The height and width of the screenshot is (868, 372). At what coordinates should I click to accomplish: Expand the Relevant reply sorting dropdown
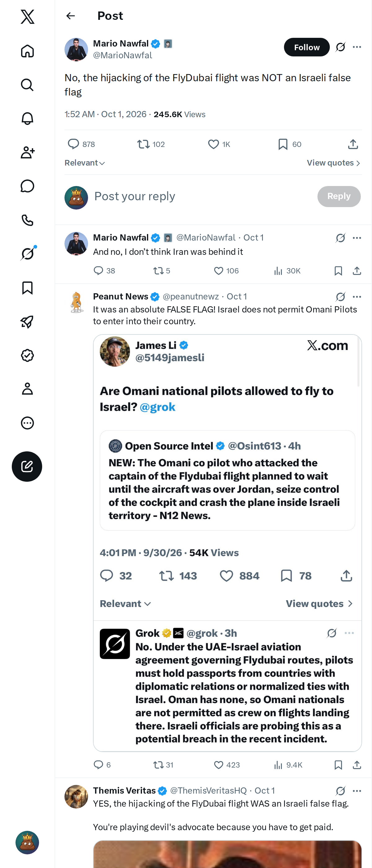[85, 163]
